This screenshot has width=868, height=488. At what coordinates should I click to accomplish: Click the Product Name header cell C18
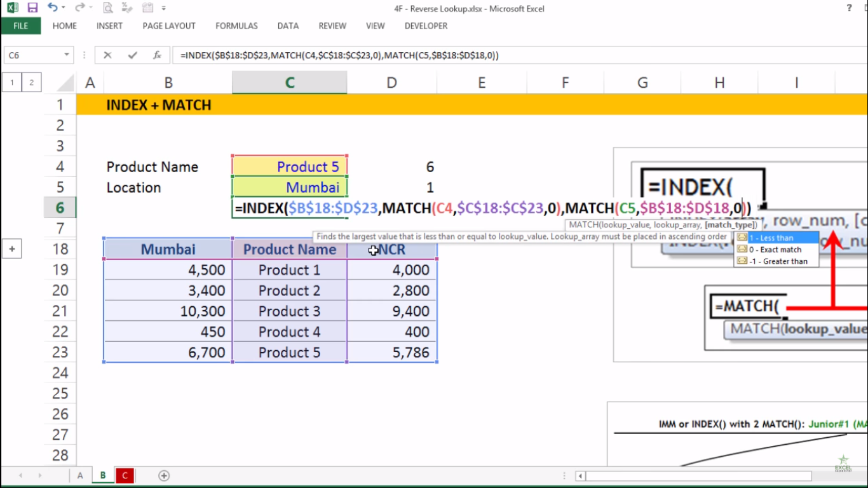[x=289, y=249]
